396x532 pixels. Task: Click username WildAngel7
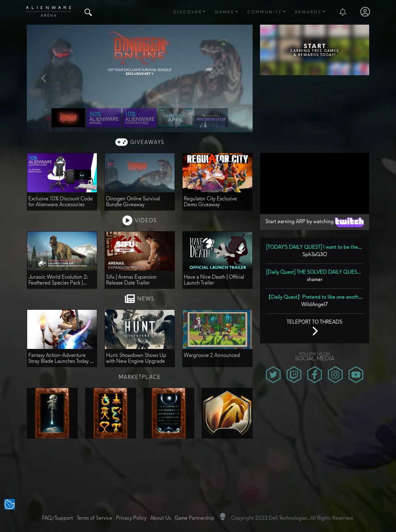[x=315, y=304]
